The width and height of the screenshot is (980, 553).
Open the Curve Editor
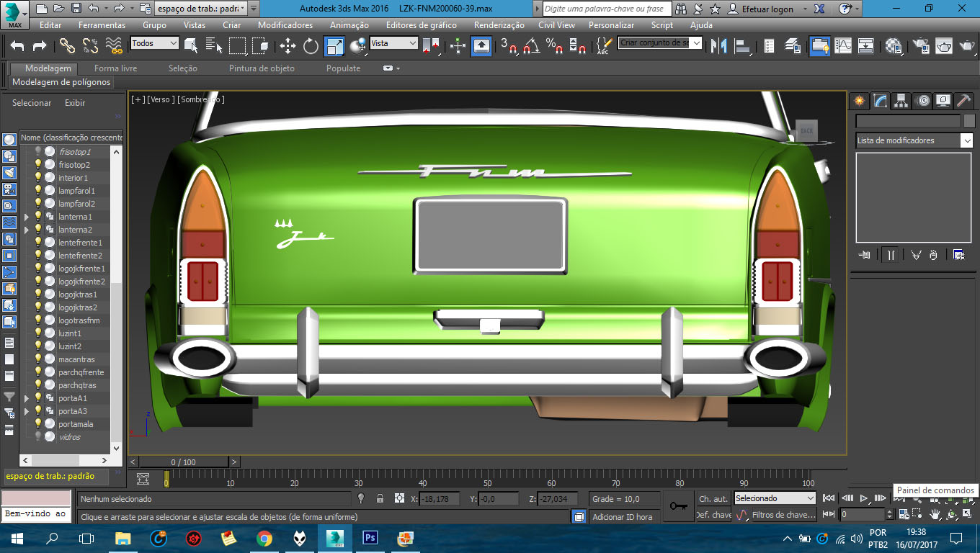point(843,46)
